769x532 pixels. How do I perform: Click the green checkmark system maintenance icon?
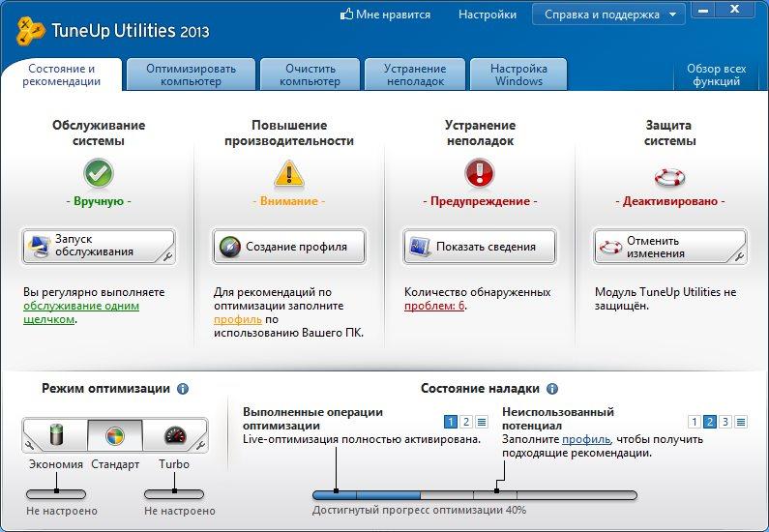98,174
